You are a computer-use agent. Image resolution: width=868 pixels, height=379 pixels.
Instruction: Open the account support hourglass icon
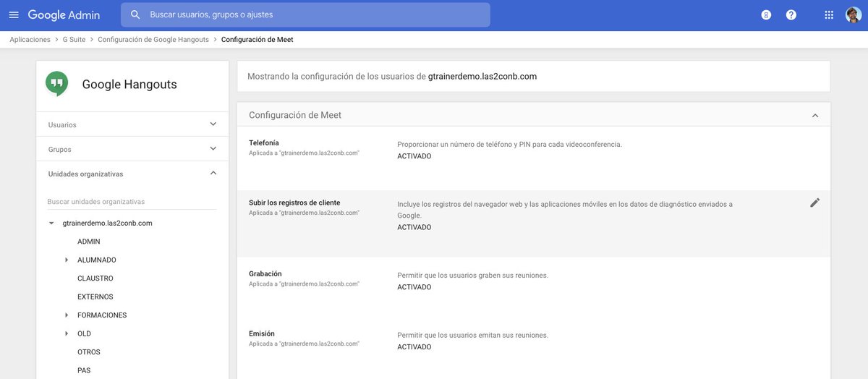pos(766,14)
